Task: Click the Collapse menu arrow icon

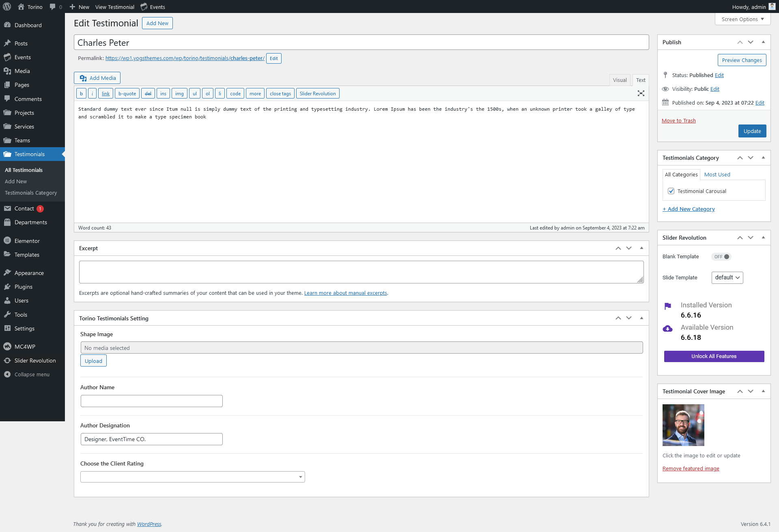Action: coord(7,374)
